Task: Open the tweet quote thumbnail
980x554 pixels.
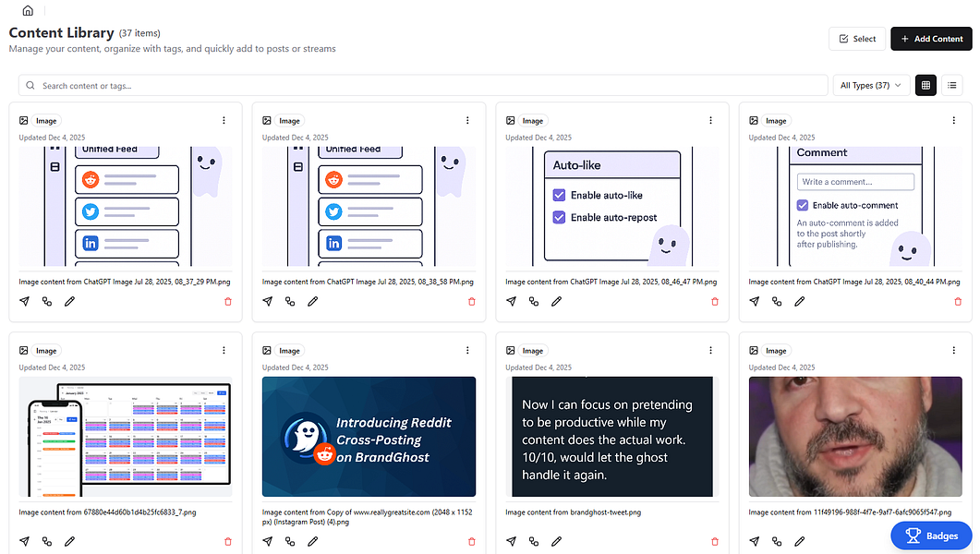Action: (611, 437)
